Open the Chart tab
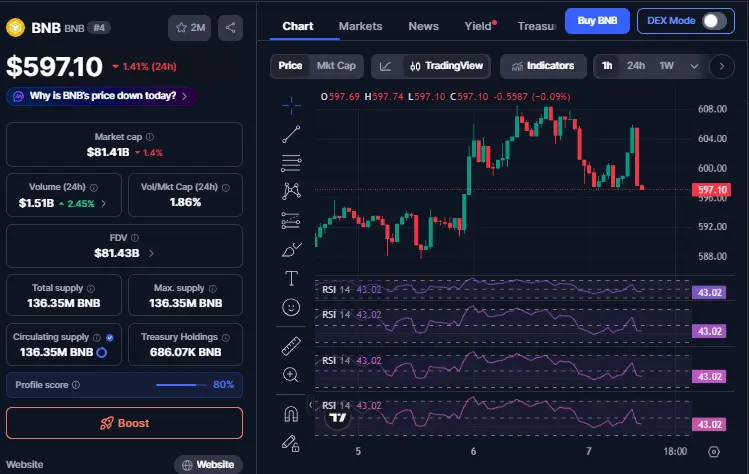 (x=298, y=26)
